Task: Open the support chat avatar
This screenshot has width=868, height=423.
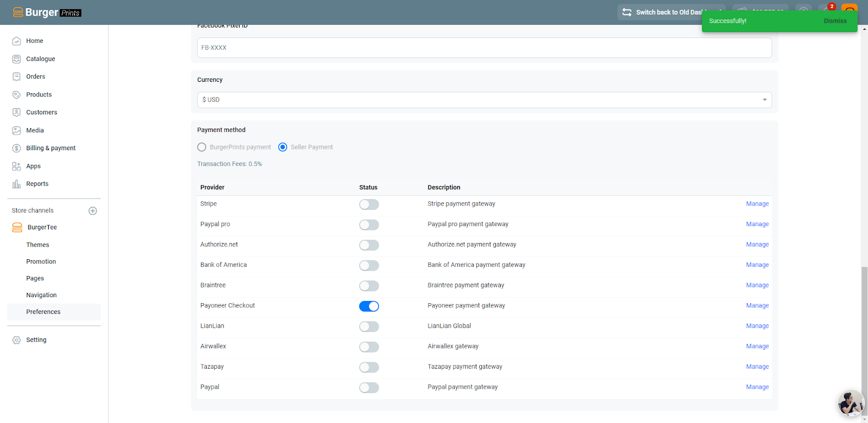Action: coord(851,403)
